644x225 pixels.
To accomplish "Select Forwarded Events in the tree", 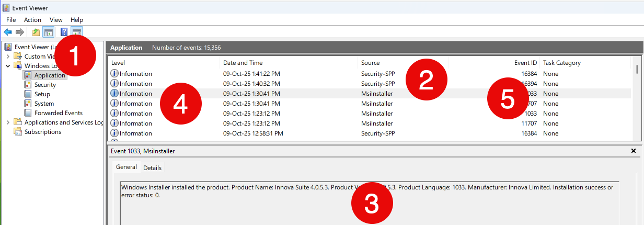I will tap(58, 113).
